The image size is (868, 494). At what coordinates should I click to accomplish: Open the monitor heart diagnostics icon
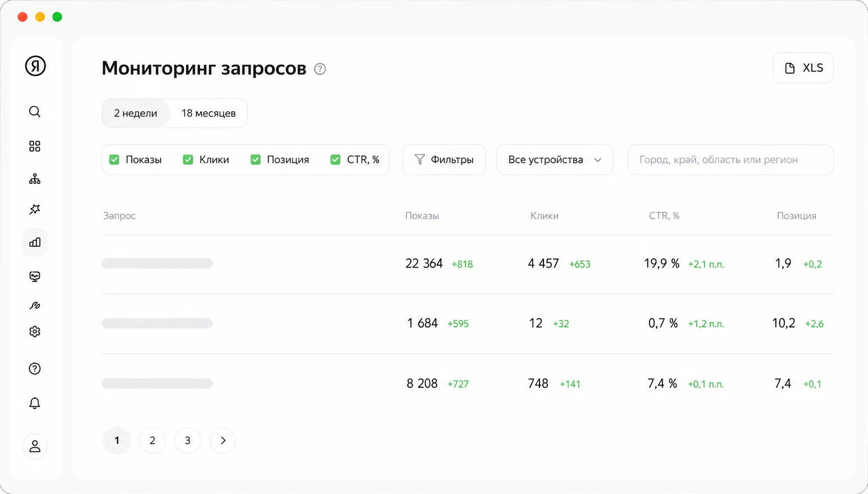35,276
